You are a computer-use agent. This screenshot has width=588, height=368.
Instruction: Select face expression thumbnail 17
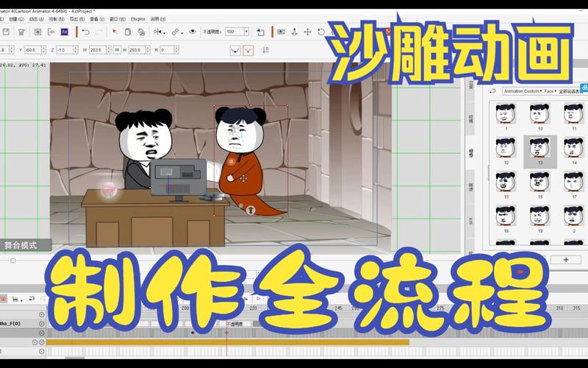click(574, 182)
